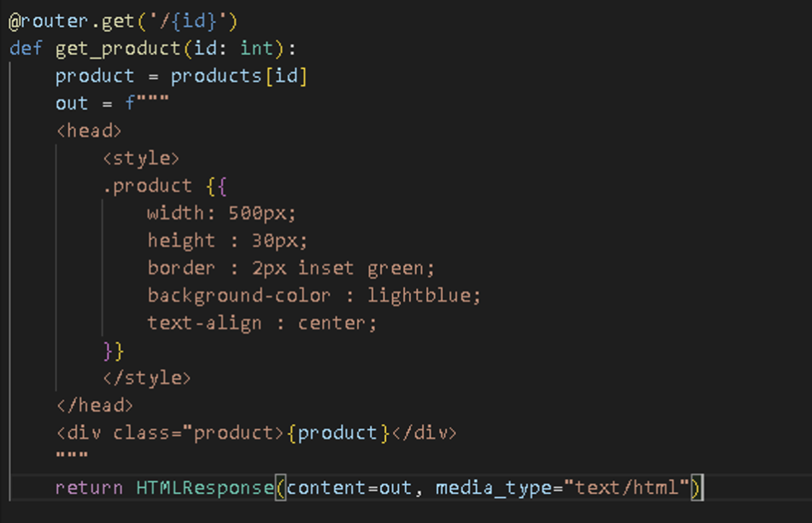Click the closing </style> tag
Screen dimensions: 812x523
[146, 378]
